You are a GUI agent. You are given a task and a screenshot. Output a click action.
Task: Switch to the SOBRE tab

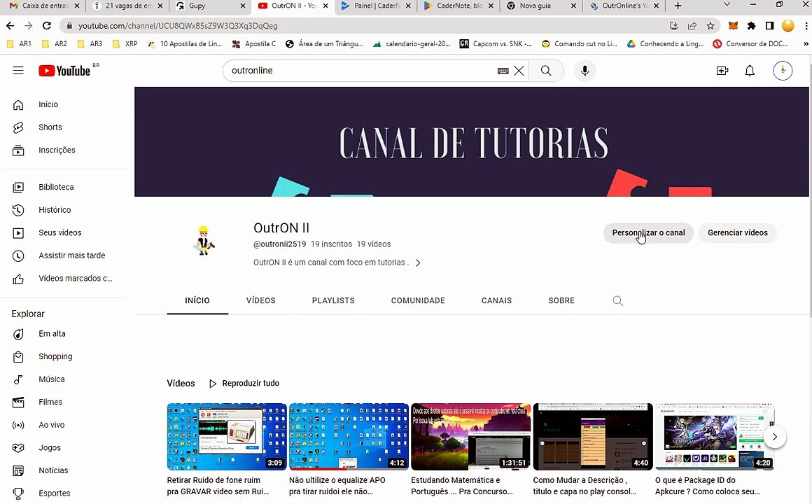[561, 300]
